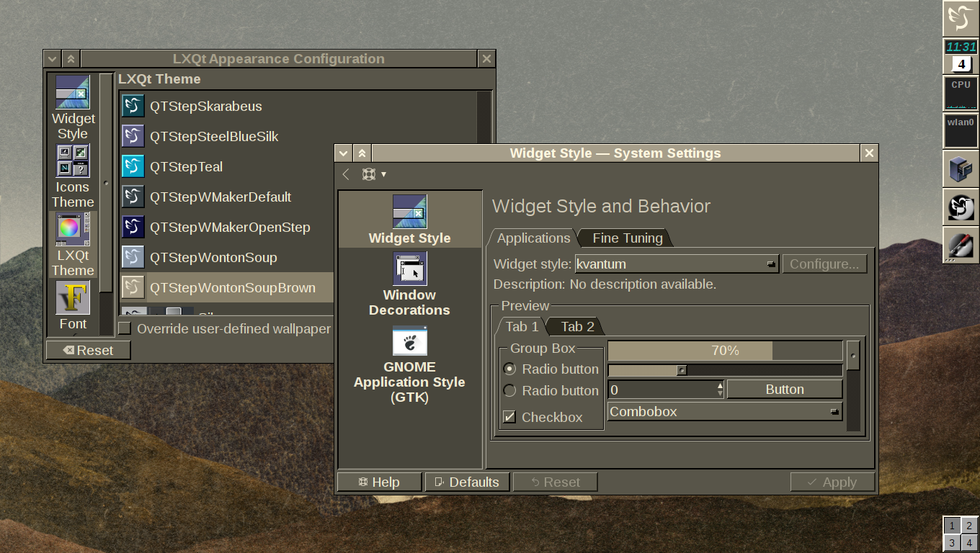The image size is (980, 553).
Task: Shade the Widget Style window with double-chevron
Action: point(362,153)
